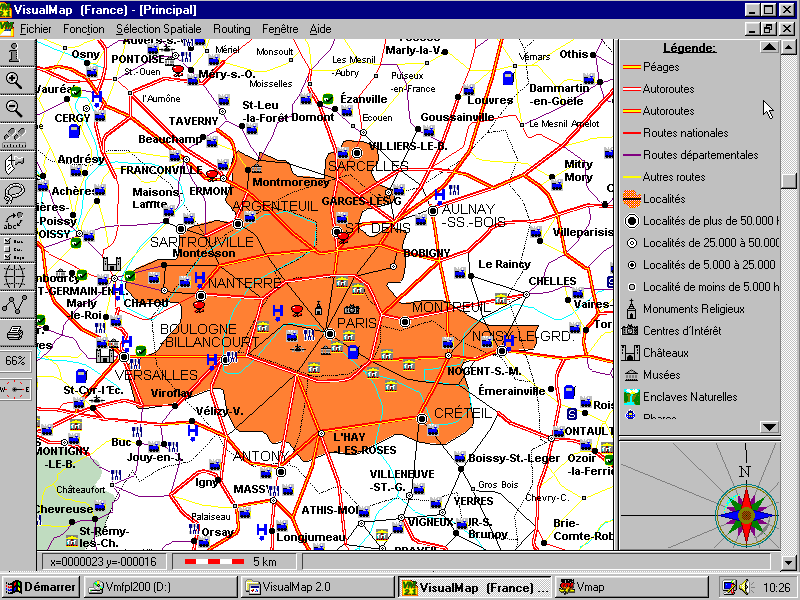Click the legend's own up arrow button

(x=769, y=47)
